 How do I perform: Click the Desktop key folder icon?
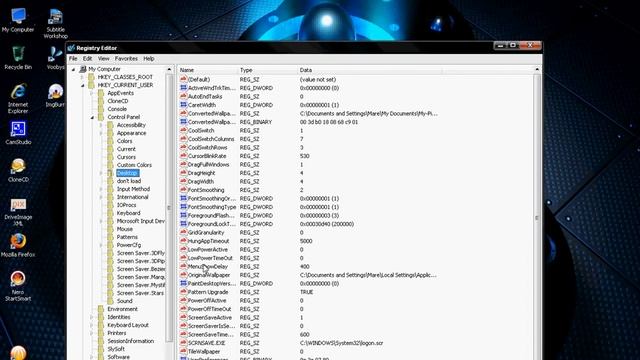click(x=110, y=173)
